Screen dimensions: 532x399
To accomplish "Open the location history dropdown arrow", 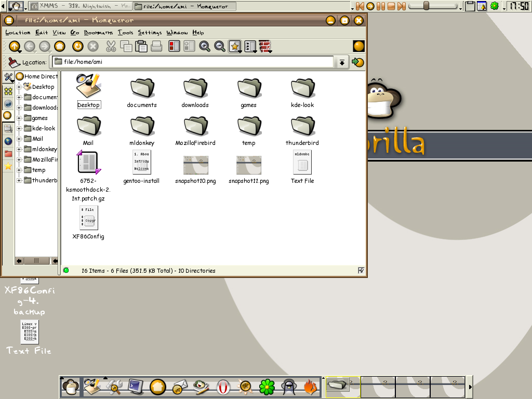I will pyautogui.click(x=342, y=62).
